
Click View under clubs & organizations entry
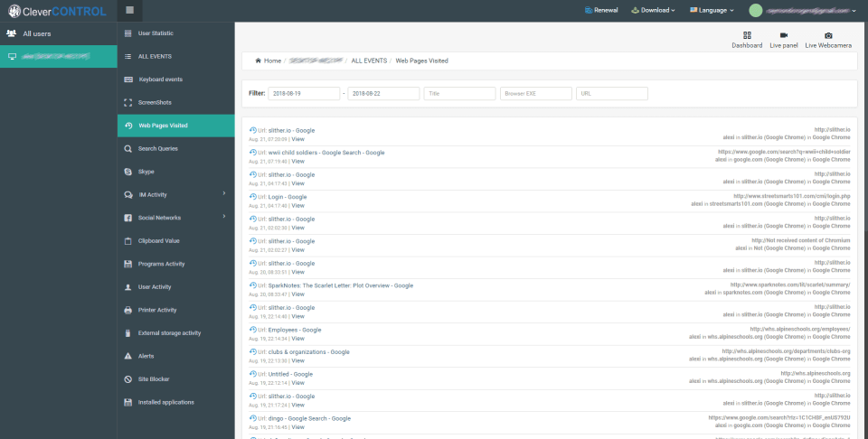(297, 360)
